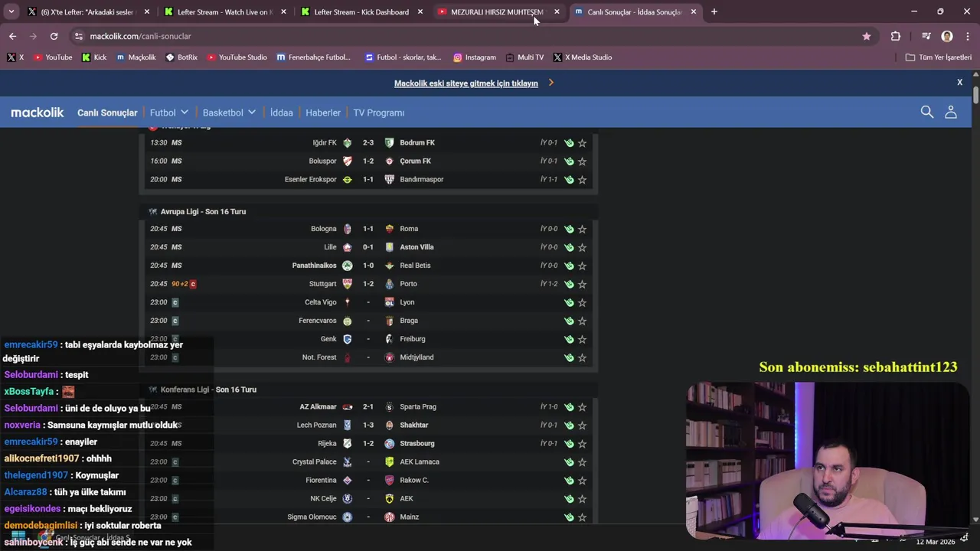Switch to the Lefter Stream Kick Dashboard tab
The image size is (980, 551).
coord(361,11)
